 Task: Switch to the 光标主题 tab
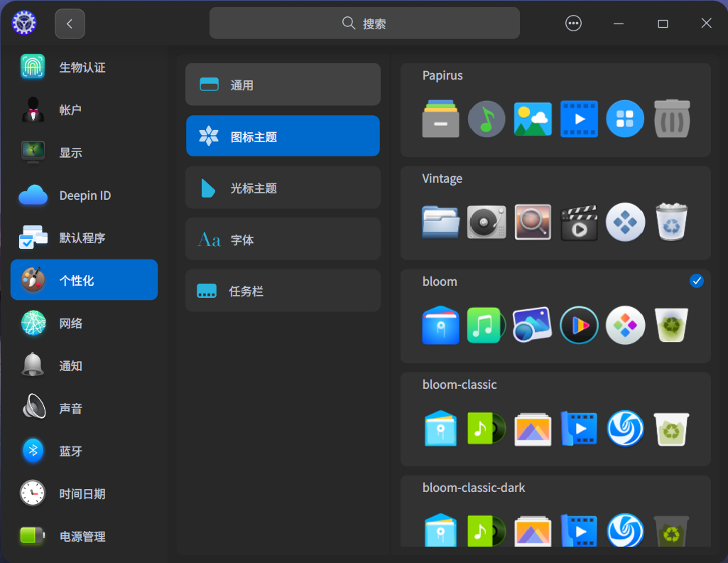(x=283, y=188)
